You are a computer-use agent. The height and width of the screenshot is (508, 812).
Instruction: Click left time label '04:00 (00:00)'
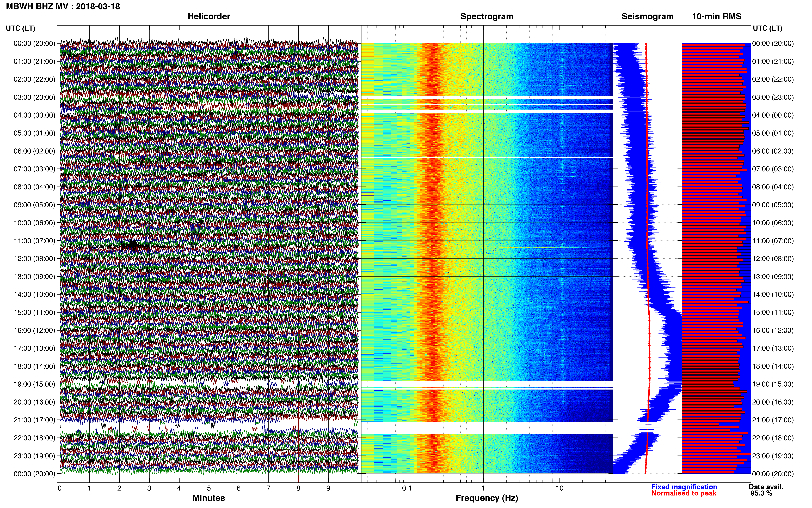(34, 115)
